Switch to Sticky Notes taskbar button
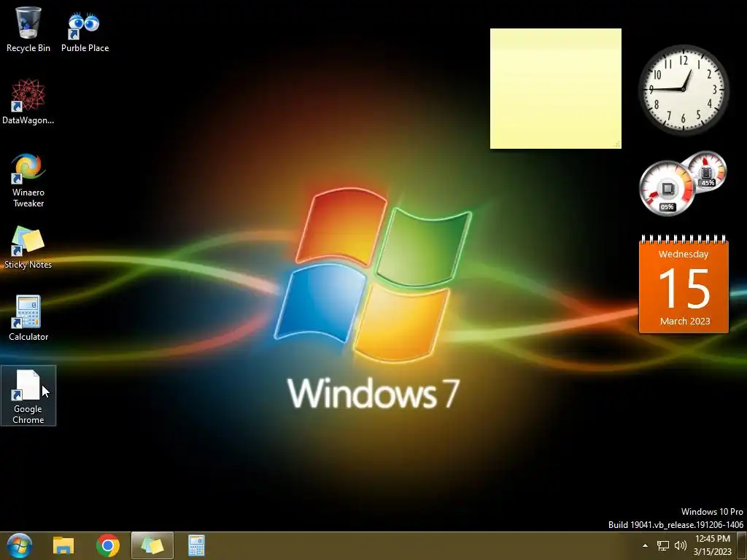The width and height of the screenshot is (747, 560). (x=152, y=545)
